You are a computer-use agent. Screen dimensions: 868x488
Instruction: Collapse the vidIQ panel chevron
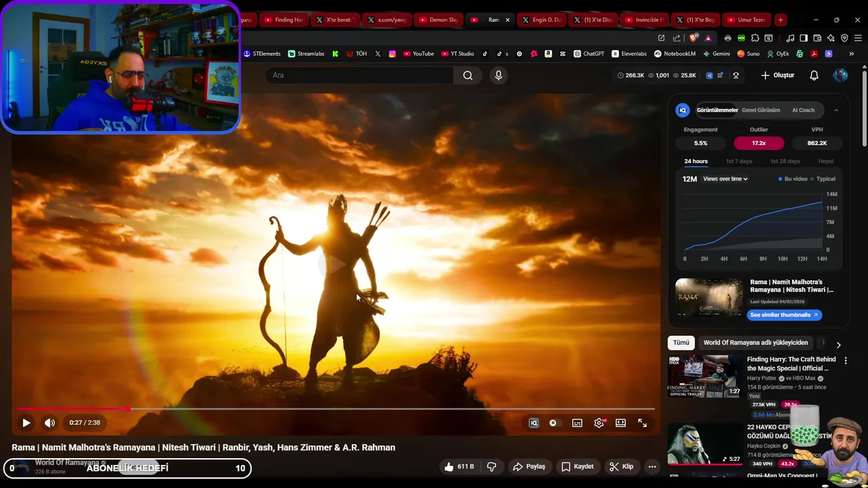836,110
